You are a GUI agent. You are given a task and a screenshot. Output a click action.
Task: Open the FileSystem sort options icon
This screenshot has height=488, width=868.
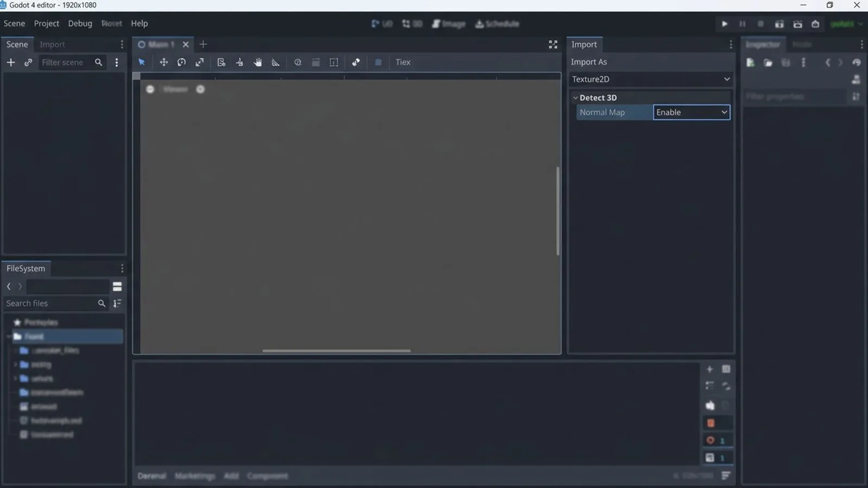[117, 304]
